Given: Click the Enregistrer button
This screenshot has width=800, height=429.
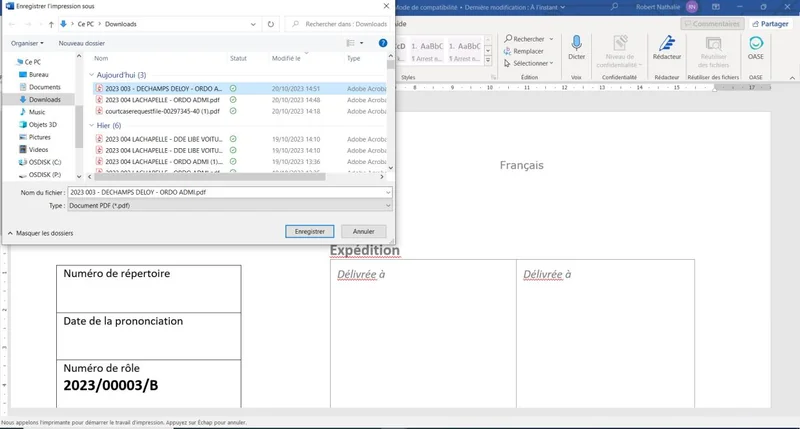Looking at the screenshot, I should pos(309,231).
